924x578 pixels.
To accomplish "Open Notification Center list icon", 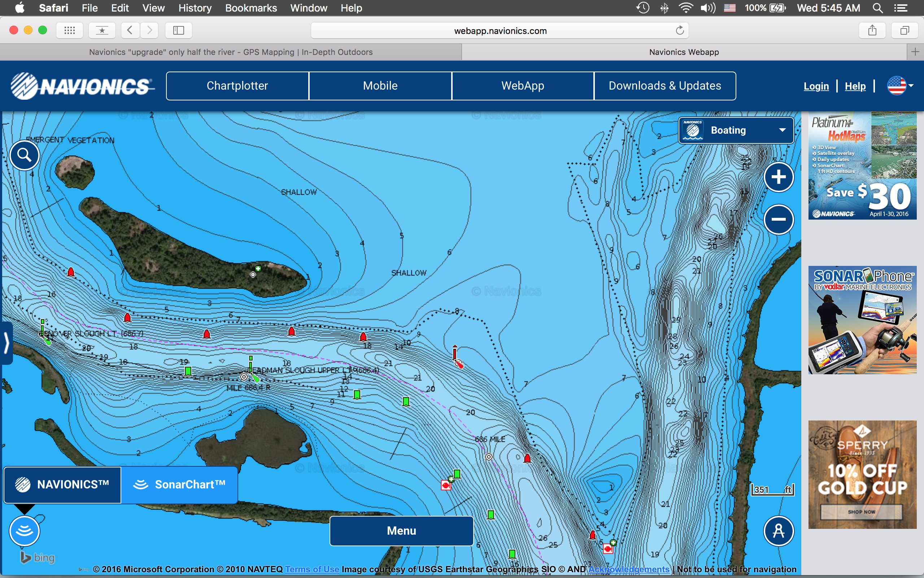I will [x=901, y=8].
